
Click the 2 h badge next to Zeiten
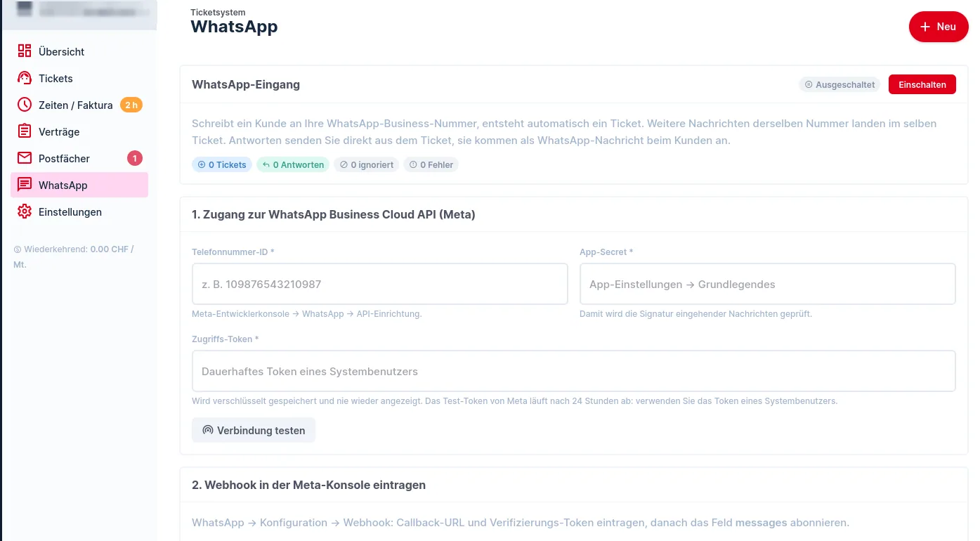click(131, 105)
